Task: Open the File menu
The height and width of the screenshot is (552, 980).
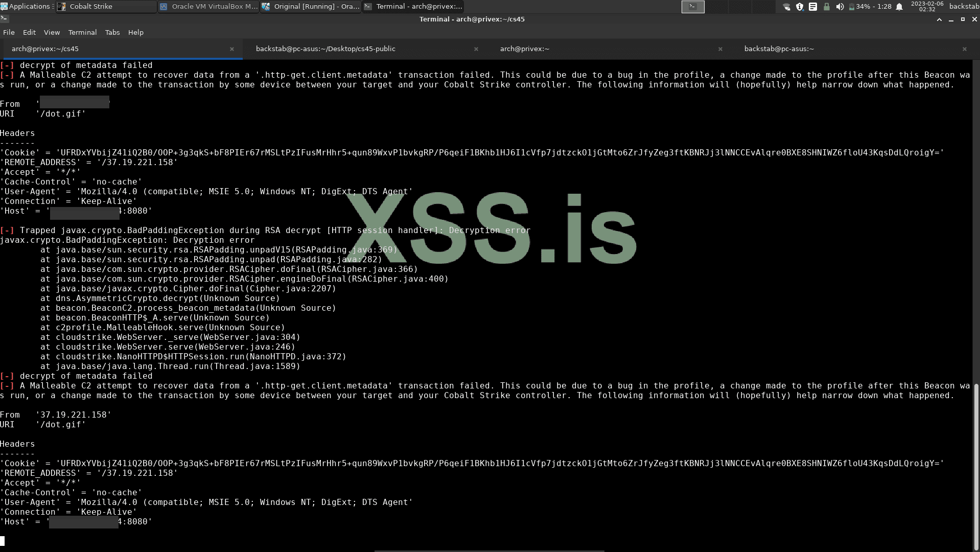Action: [9, 32]
